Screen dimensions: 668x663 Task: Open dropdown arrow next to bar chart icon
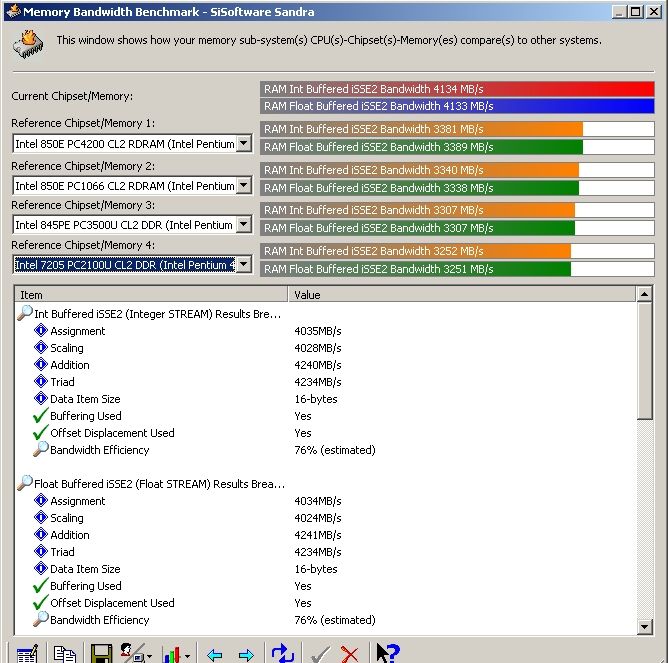(187, 656)
